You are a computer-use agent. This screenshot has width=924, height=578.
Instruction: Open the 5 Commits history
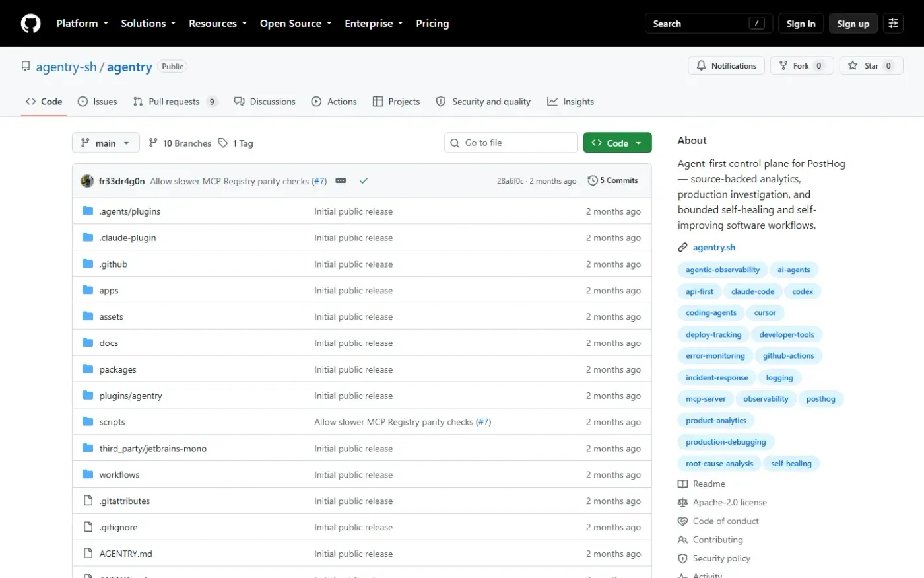(x=612, y=180)
